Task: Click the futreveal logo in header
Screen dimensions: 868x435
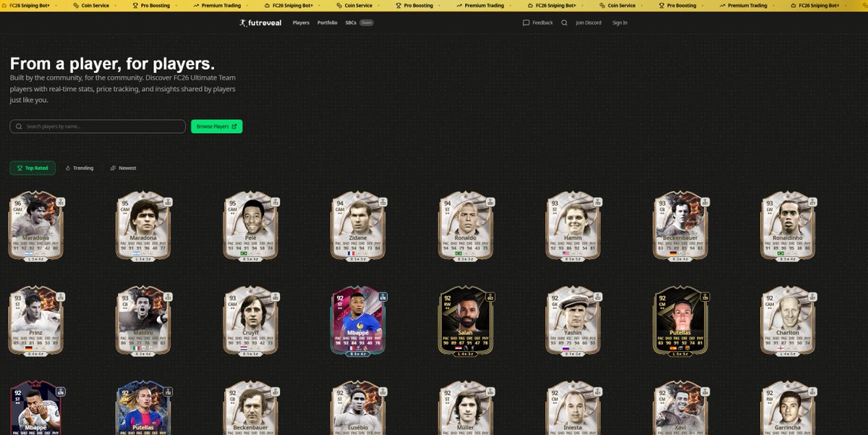Action: click(260, 22)
